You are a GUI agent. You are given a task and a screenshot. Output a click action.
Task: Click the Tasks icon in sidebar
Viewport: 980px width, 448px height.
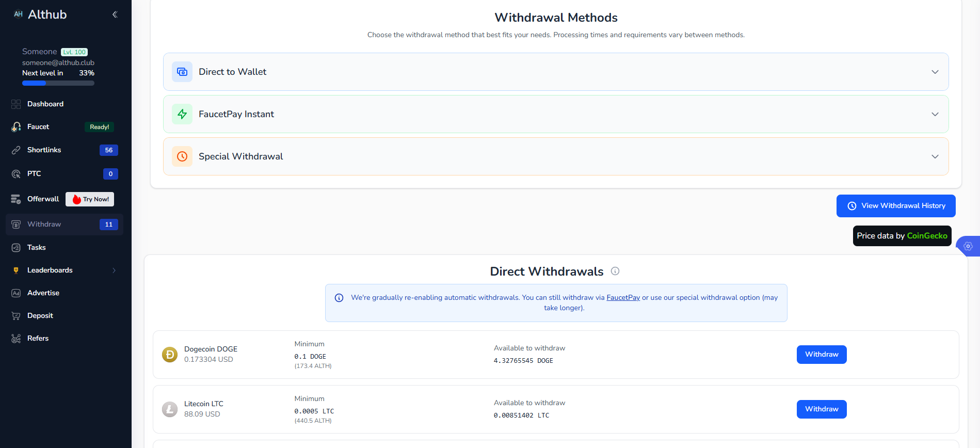pos(16,248)
